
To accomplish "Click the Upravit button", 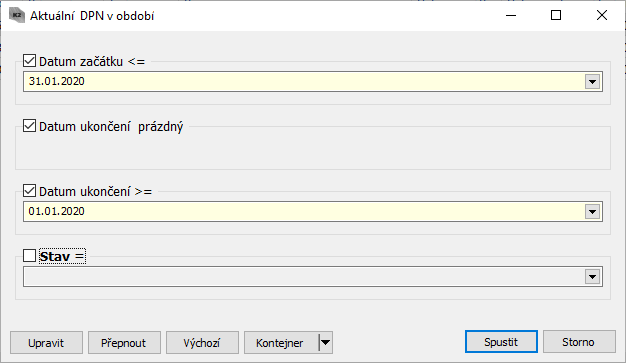I will tap(46, 343).
